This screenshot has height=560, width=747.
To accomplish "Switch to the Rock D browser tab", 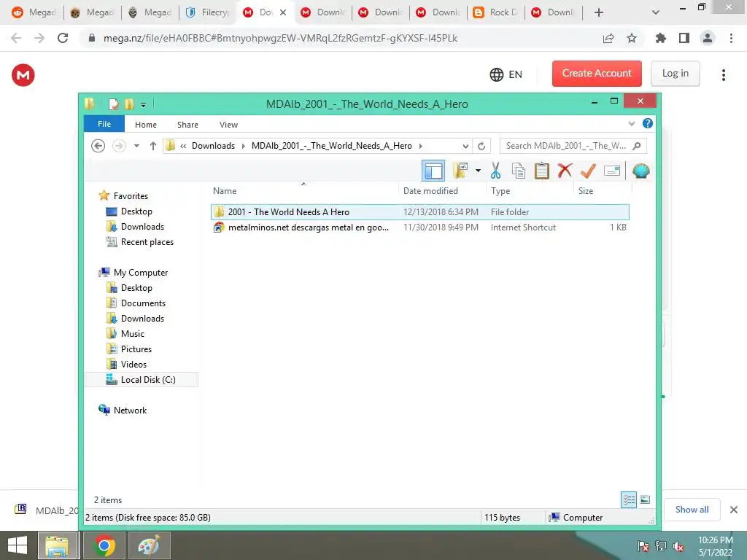I will (x=497, y=12).
